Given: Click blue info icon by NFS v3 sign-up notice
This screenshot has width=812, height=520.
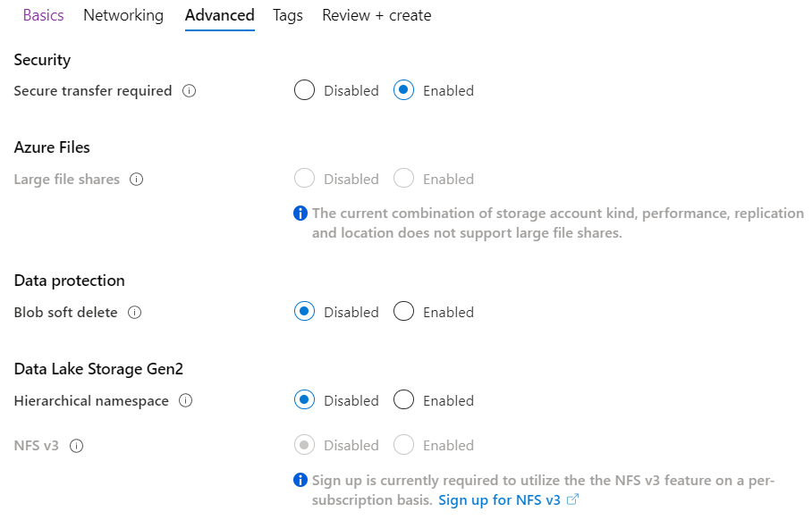Looking at the screenshot, I should coord(300,480).
